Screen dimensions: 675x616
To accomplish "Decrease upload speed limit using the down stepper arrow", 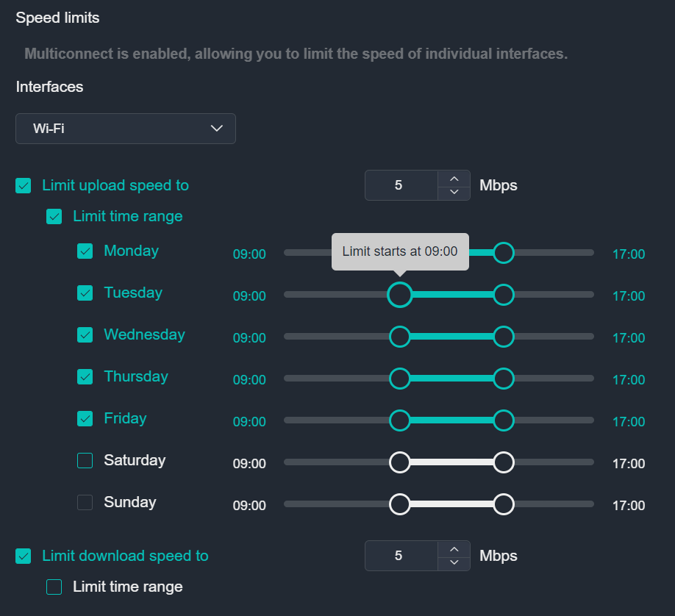I will point(454,192).
